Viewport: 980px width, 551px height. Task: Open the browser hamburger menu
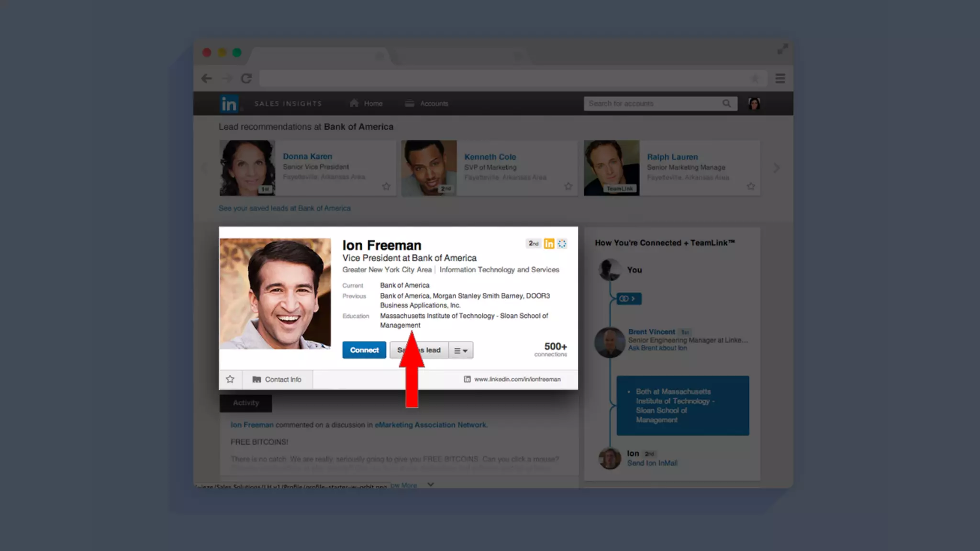780,78
